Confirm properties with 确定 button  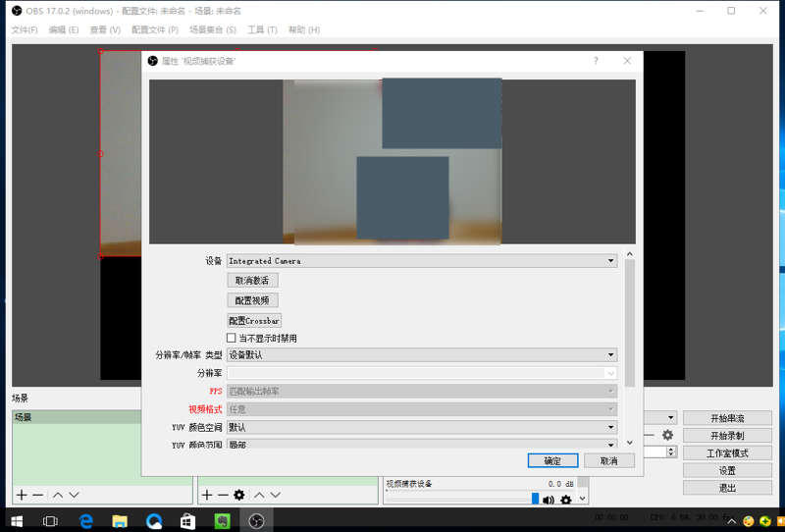coord(552,461)
